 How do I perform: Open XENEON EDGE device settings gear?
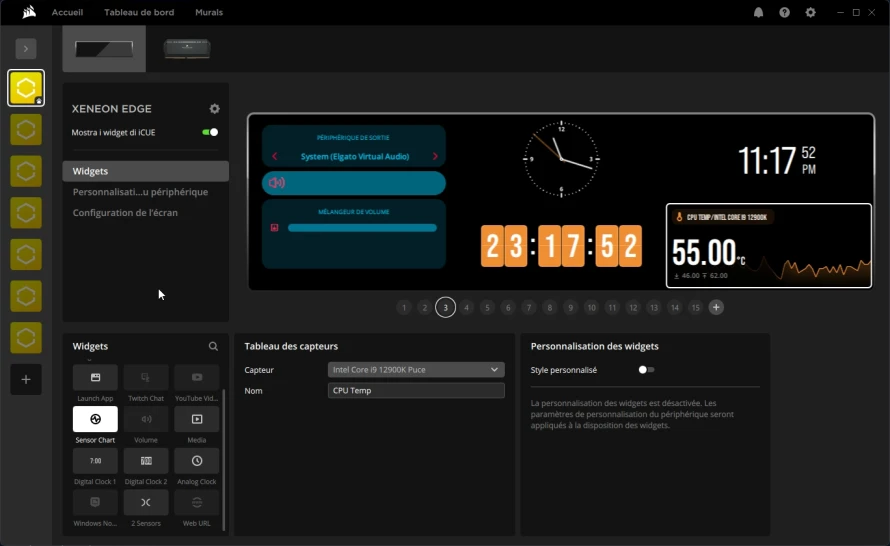pos(215,108)
